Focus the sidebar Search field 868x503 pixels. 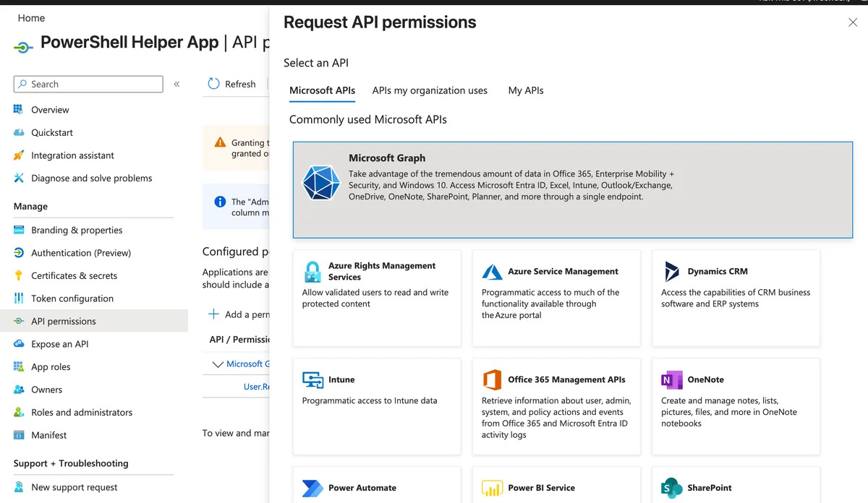point(88,84)
